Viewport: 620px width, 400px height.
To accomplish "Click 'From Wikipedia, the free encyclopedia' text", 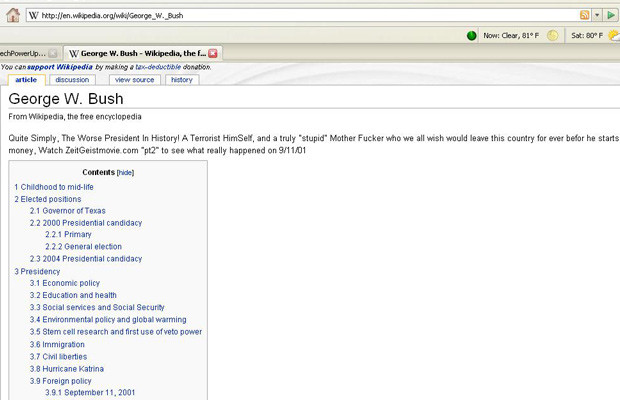I will coord(75,117).
